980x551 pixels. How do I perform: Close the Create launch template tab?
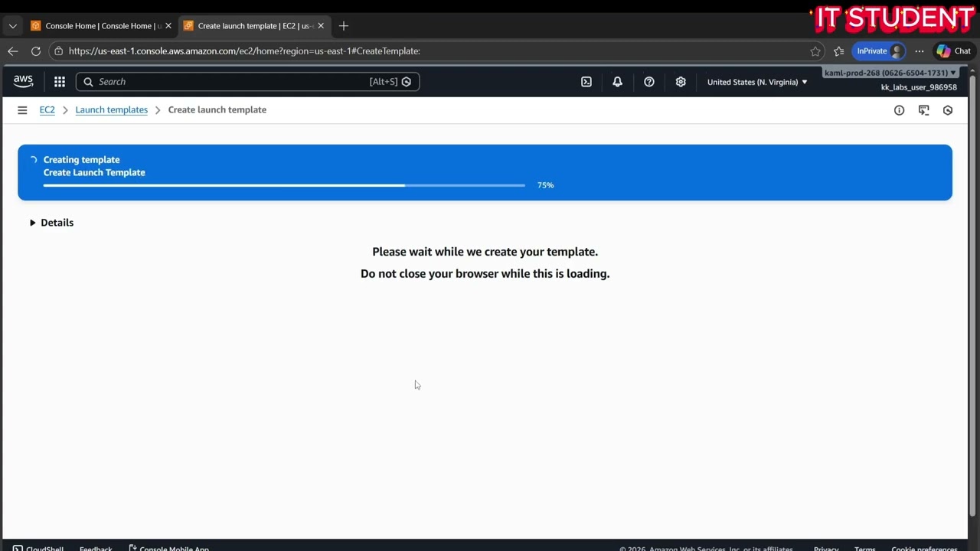point(321,26)
